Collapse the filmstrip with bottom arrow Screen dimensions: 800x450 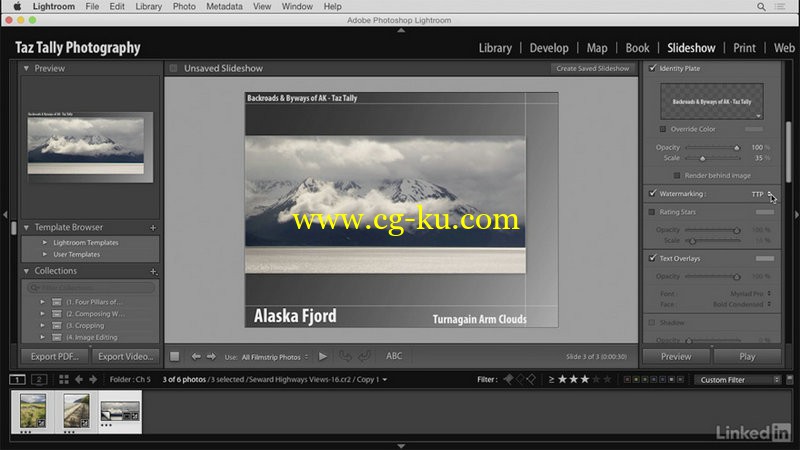401,446
